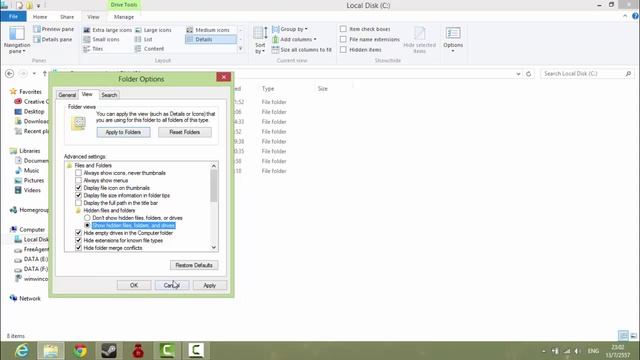Open the Options ribbon button
Viewport: 640px width, 360px height.
pyautogui.click(x=453, y=39)
